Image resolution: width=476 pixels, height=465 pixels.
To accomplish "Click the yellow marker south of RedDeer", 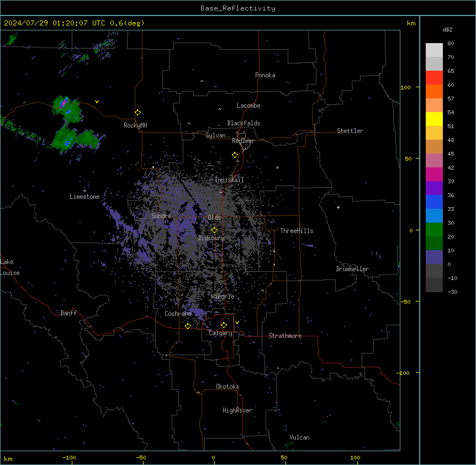I will pos(235,155).
